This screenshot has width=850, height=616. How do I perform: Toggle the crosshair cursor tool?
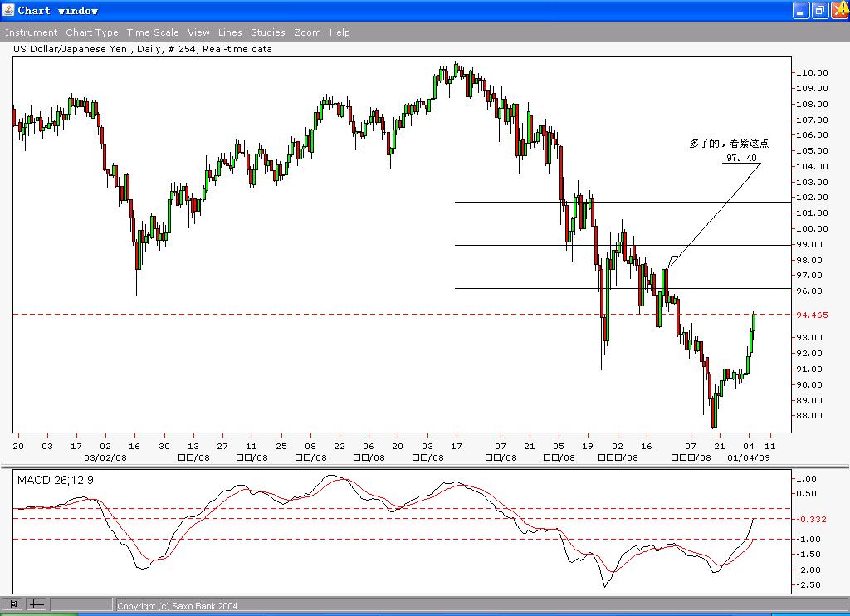click(x=37, y=604)
